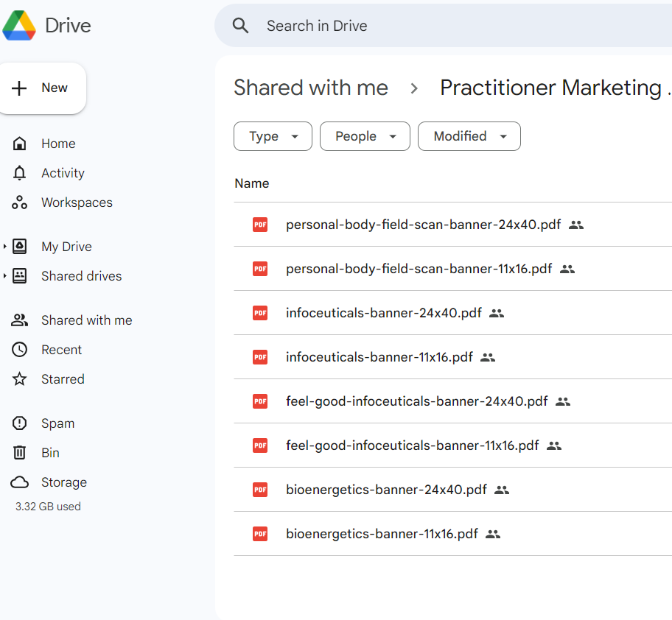
Task: Expand the Shared drives tree arrow
Action: (x=4, y=275)
